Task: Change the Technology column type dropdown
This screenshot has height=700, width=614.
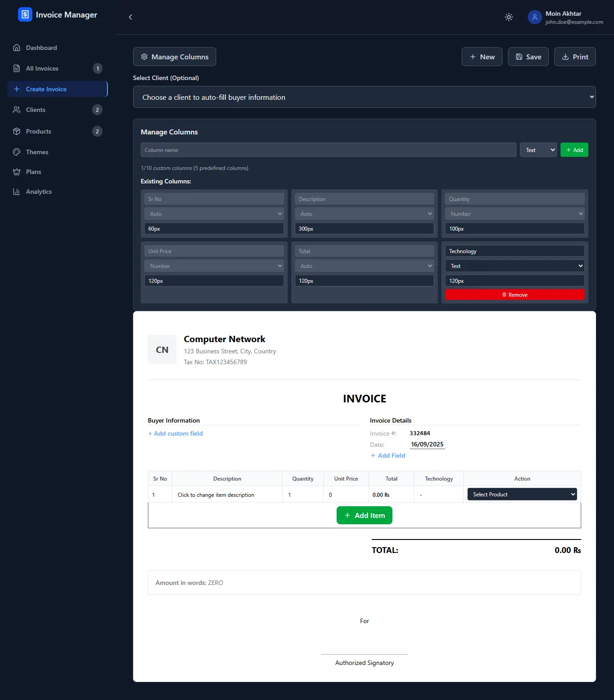Action: click(514, 266)
